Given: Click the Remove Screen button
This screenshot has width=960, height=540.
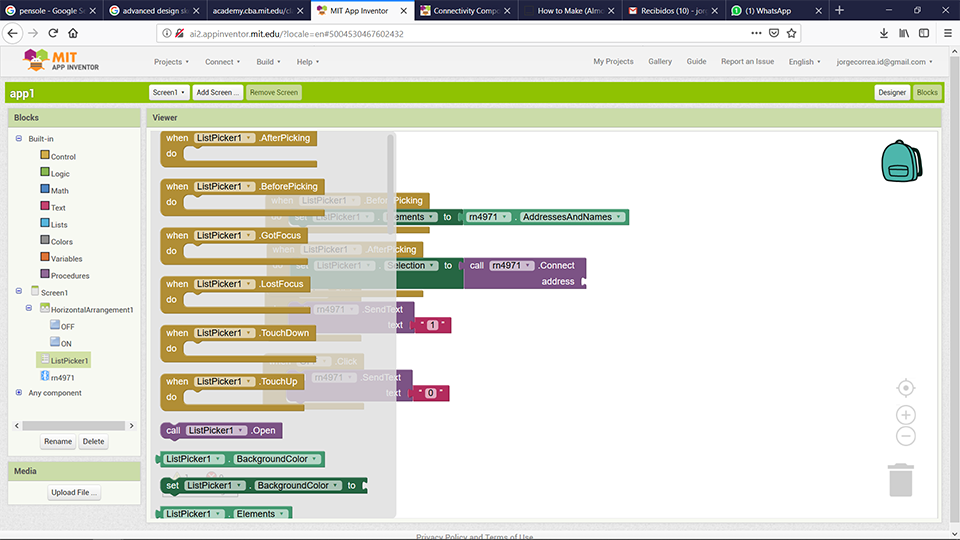Looking at the screenshot, I should pos(274,92).
